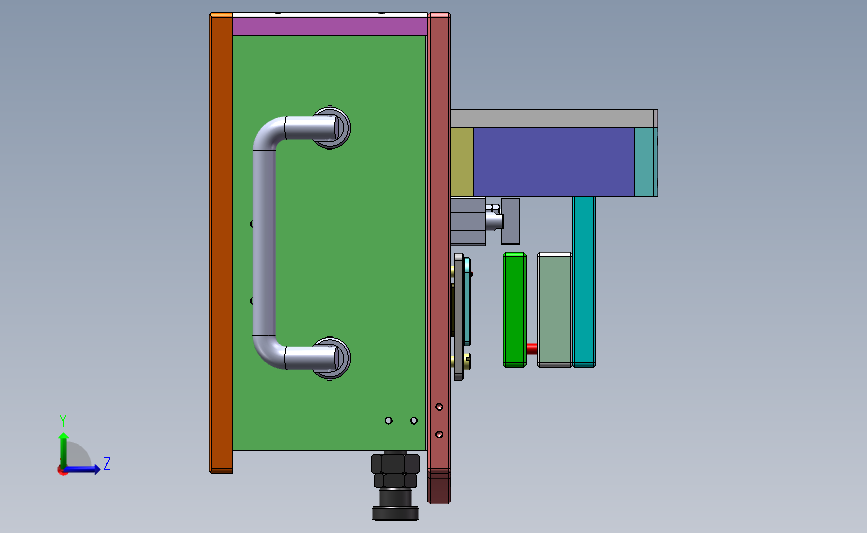
Task: Select the lower hole on the red plate
Action: 439,435
